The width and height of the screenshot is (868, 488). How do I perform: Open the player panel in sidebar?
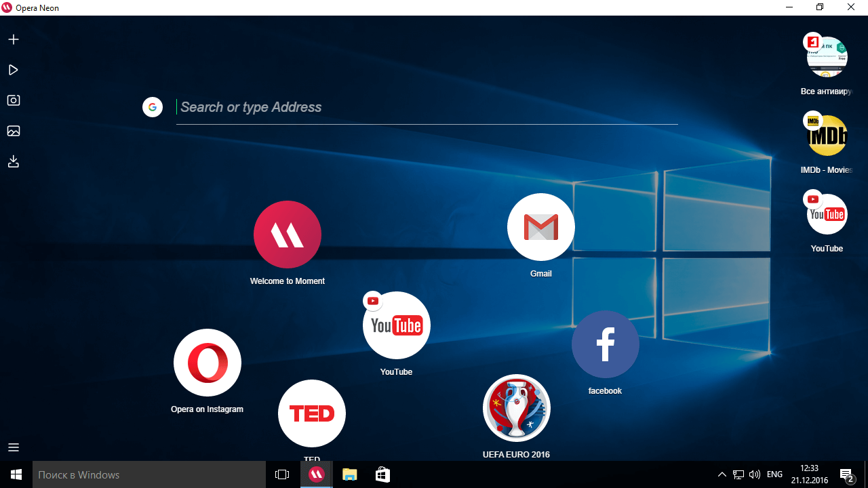pos(14,70)
